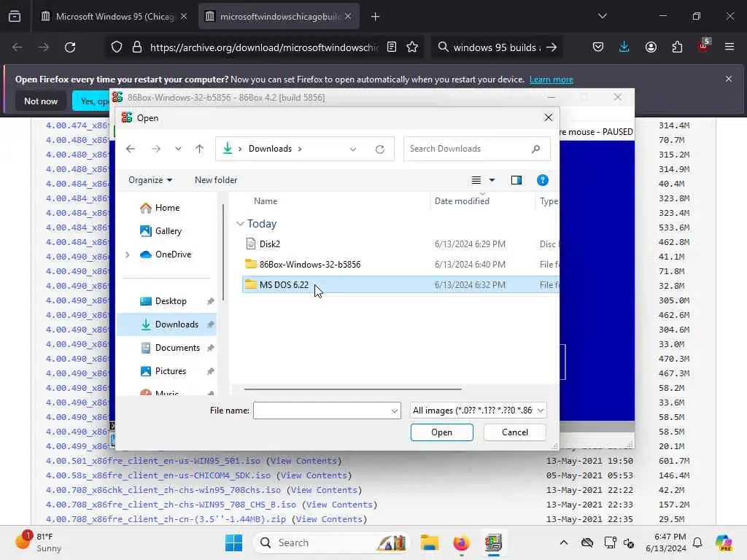Click the Forward arrow in the Open dialog
The width and height of the screenshot is (747, 560).
click(x=156, y=149)
